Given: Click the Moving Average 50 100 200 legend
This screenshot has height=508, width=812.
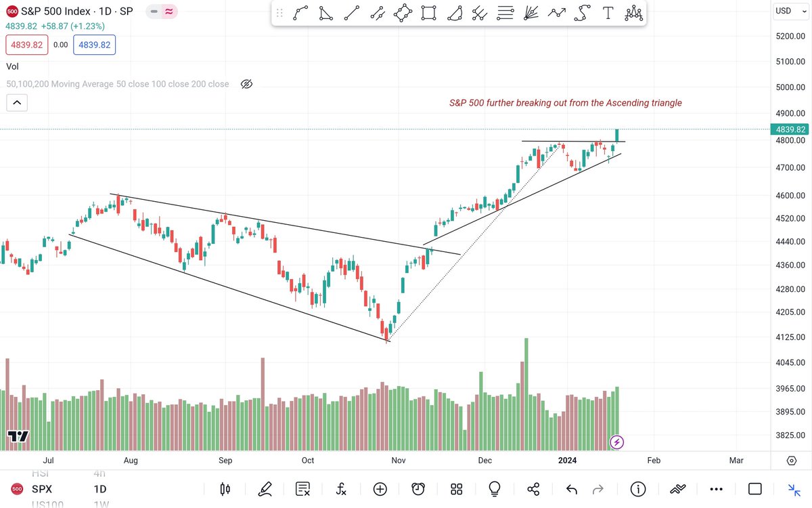Looking at the screenshot, I should click(x=118, y=84).
